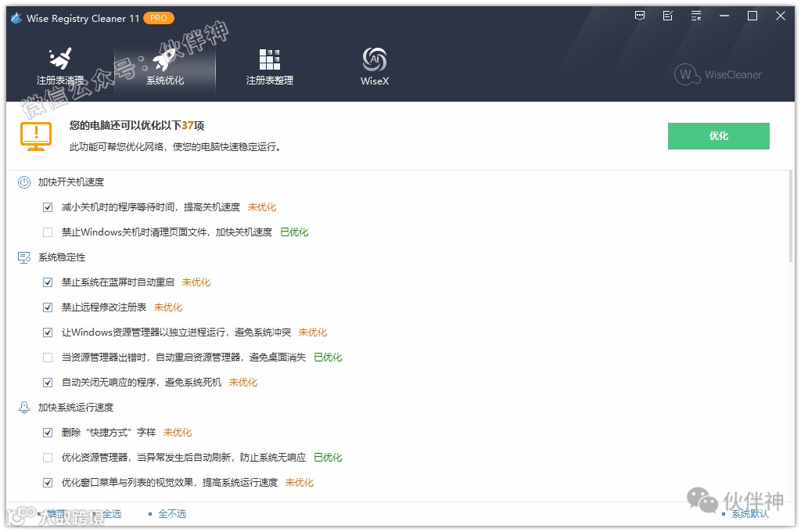The image size is (801, 532).
Task: Click 系统稳定性 section heading
Action: coord(62,257)
